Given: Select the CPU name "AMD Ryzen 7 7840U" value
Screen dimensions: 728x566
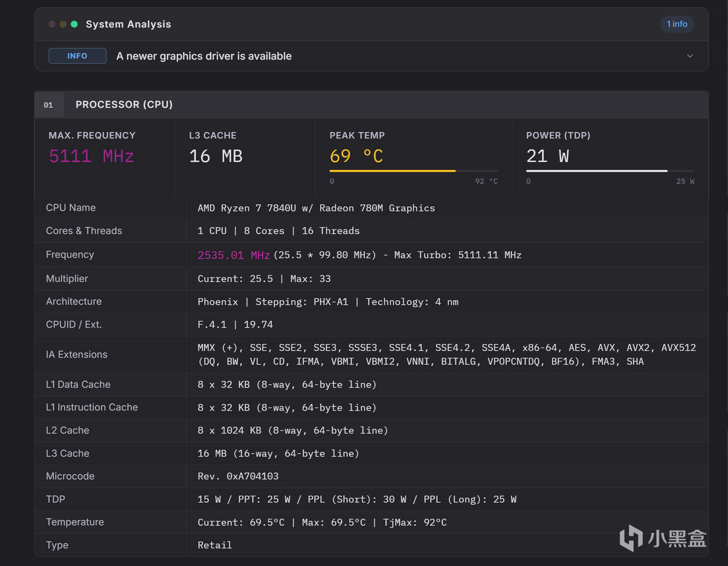Looking at the screenshot, I should 316,208.
